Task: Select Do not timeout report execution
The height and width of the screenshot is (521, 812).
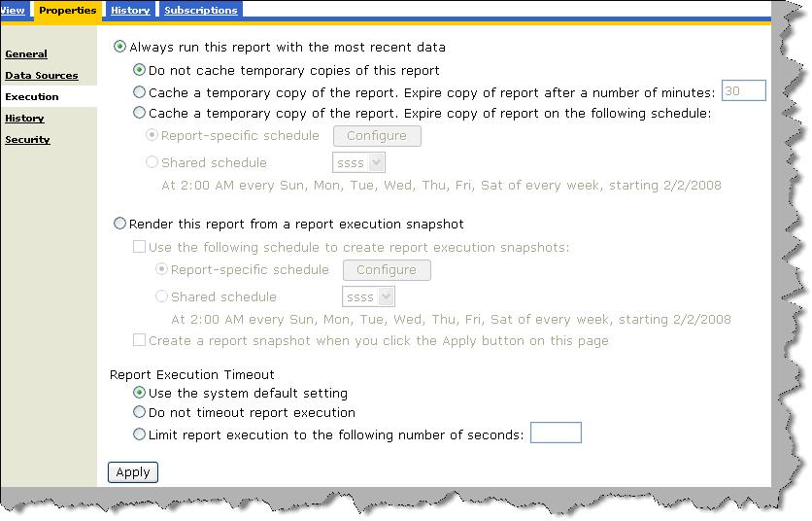Action: pos(139,412)
